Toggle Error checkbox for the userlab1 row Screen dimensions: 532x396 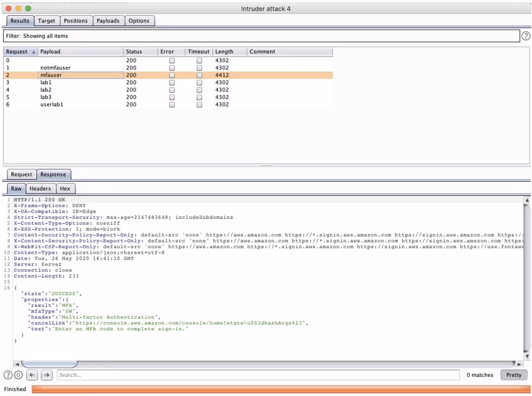172,105
